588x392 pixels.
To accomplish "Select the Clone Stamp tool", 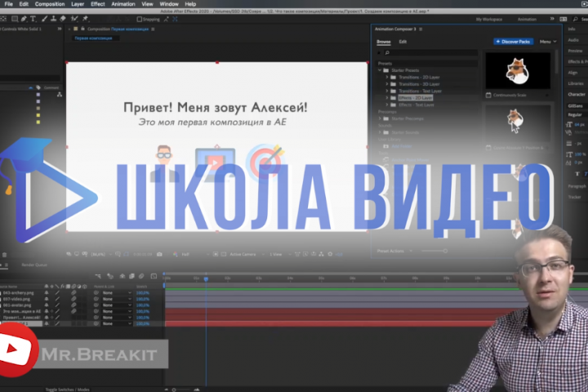I will (54, 19).
